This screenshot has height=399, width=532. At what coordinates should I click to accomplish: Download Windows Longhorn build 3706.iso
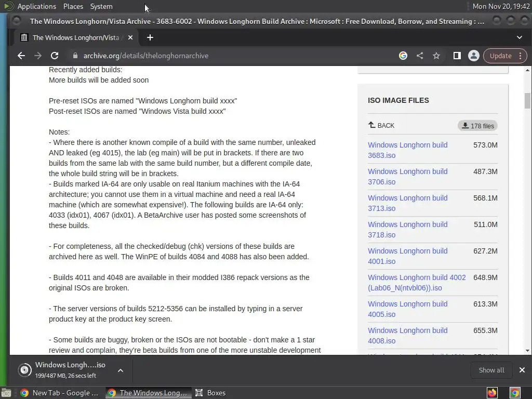pos(407,177)
